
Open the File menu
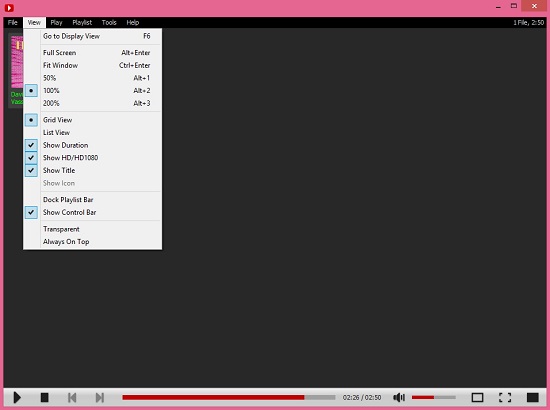coord(13,22)
